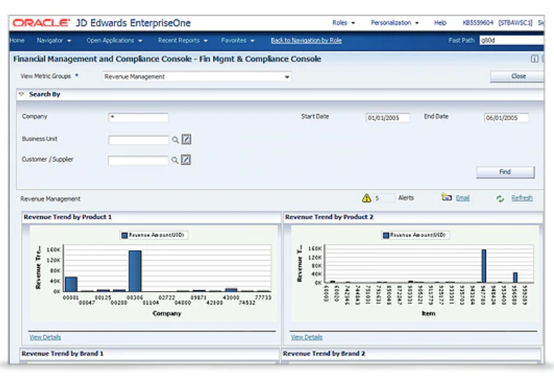Click the Revenue Trend by Product 2 title
This screenshot has height=392, width=554.
329,217
